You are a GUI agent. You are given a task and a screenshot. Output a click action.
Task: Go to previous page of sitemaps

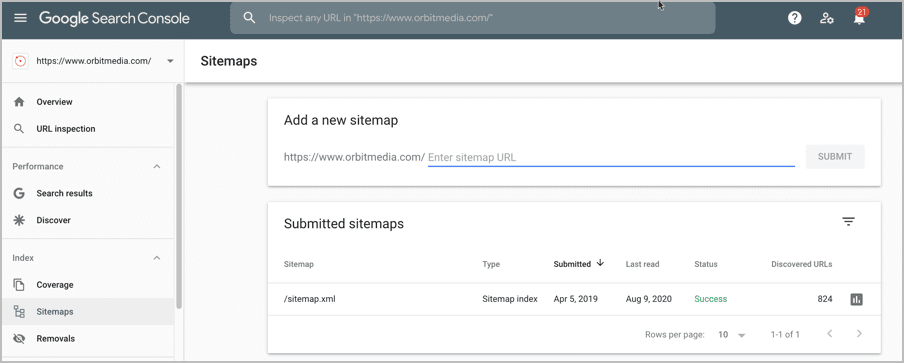[x=830, y=334]
